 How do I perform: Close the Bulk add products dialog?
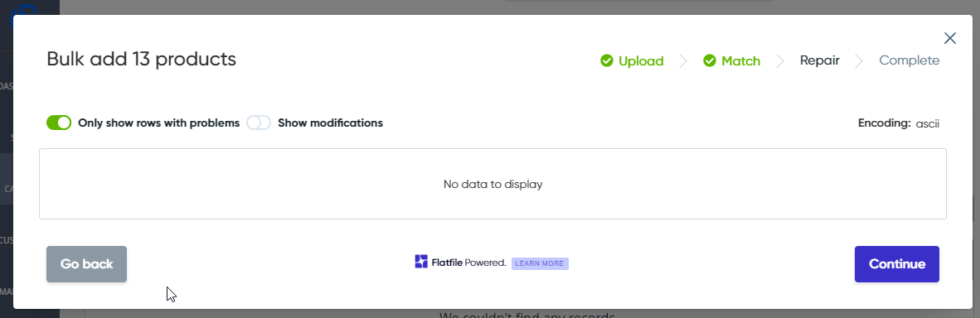click(x=950, y=38)
